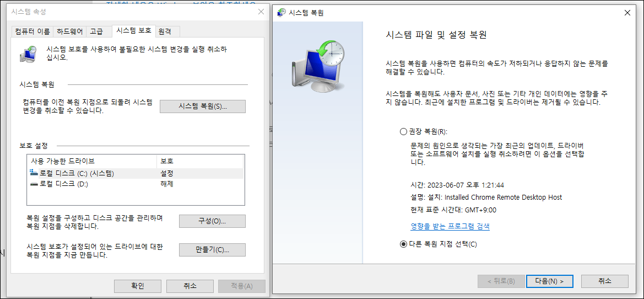Viewport: 644px width, 299px height.
Task: Switch to the 컴퓨터 이름 tab
Action: [33, 31]
